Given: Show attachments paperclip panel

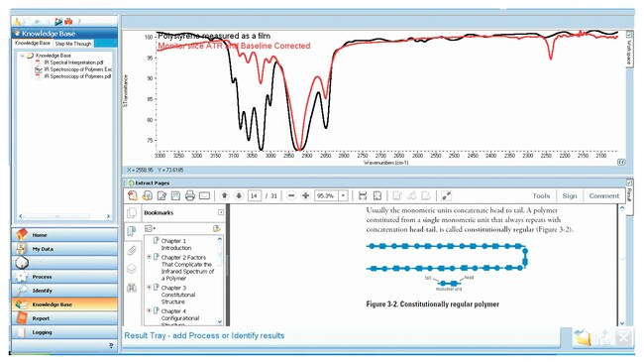Looking at the screenshot, I should (132, 250).
